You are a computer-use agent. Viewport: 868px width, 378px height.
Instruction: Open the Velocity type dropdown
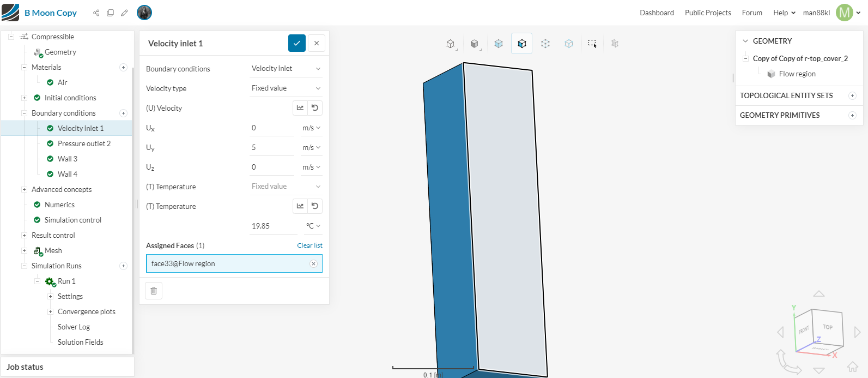point(286,88)
